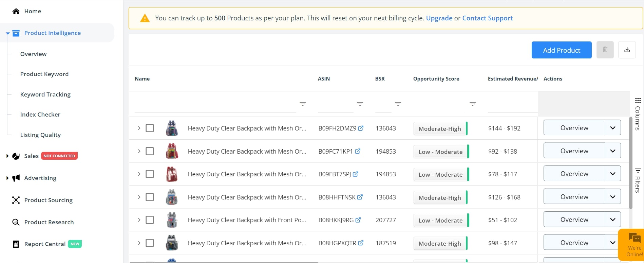Screen dimensions: 644x263
Task: Follow the Upgrade plan link
Action: [x=439, y=18]
